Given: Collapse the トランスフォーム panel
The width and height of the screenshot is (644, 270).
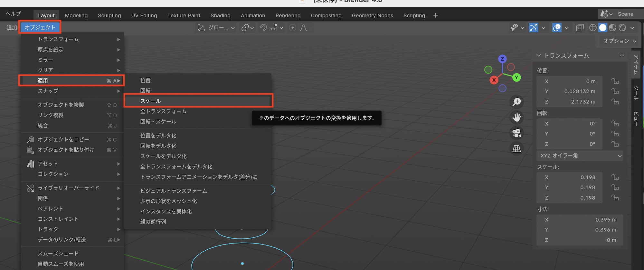Looking at the screenshot, I should (539, 55).
